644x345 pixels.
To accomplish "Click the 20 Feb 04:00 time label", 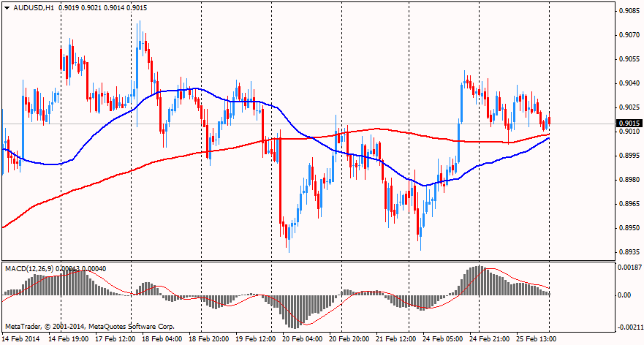I will pos(302,340).
